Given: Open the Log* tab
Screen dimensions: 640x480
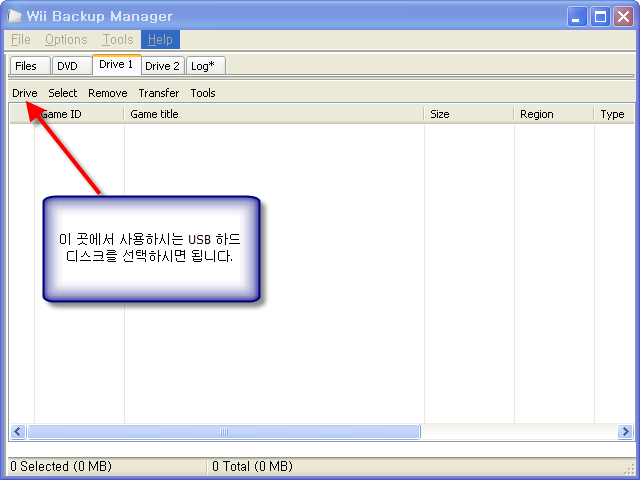Looking at the screenshot, I should (206, 66).
